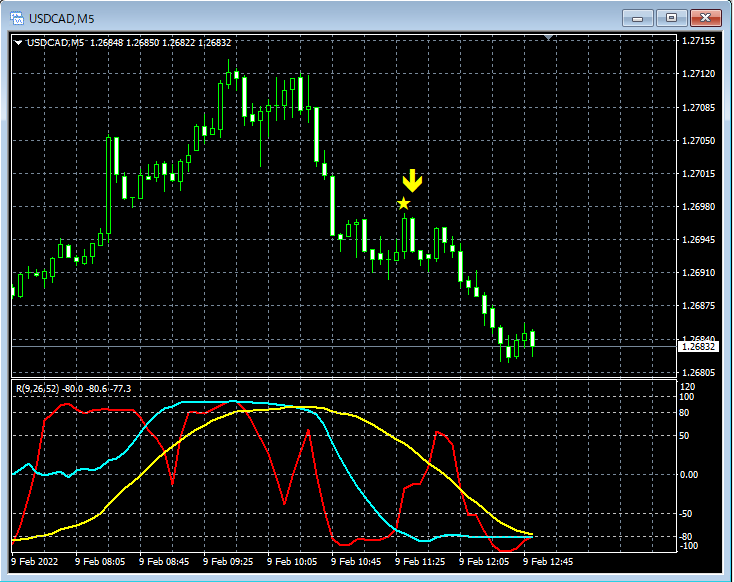This screenshot has height=582, width=734.
Task: Click the price scale value 1.27050
Action: click(x=698, y=140)
